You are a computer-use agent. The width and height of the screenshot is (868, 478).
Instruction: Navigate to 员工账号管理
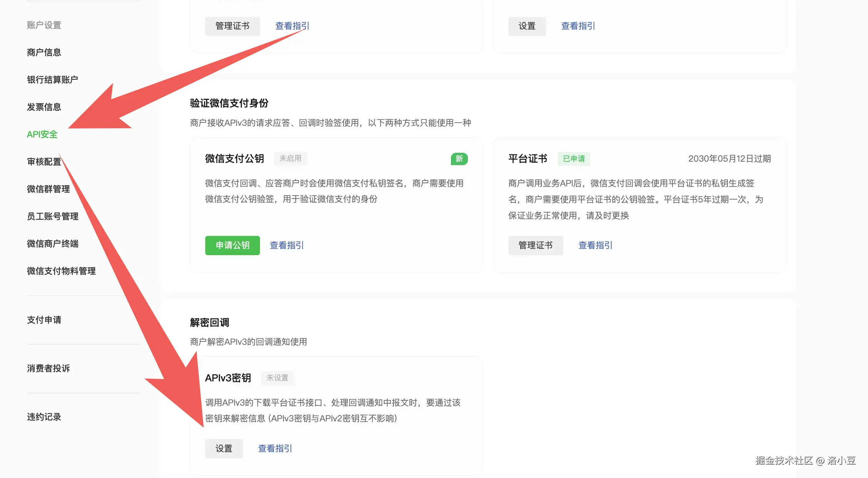coord(52,216)
